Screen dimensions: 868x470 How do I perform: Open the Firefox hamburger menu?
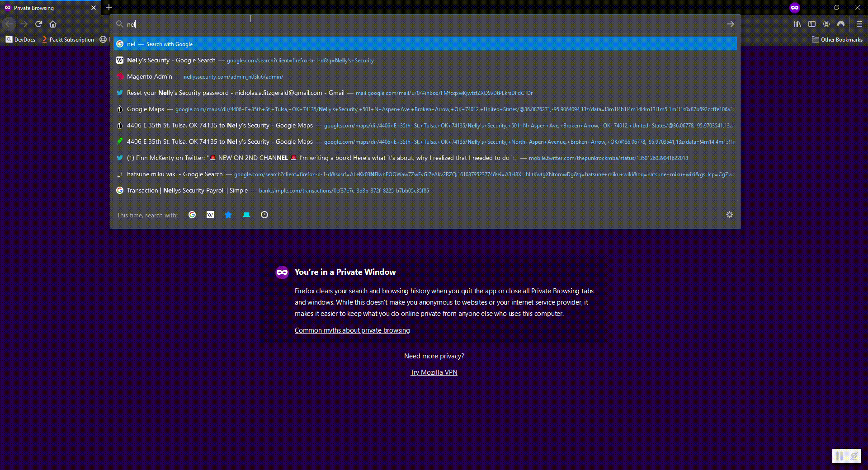[x=859, y=24]
